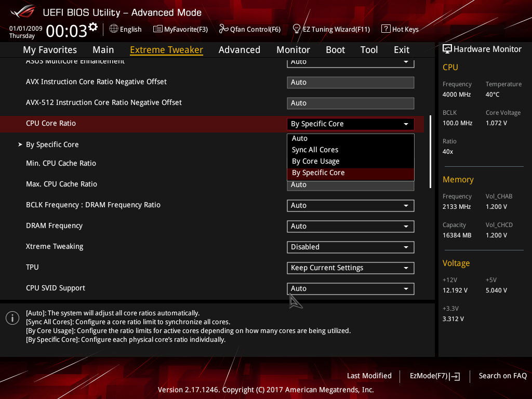Select the CPU SVID Support label
The image size is (532, 399).
(x=56, y=288)
